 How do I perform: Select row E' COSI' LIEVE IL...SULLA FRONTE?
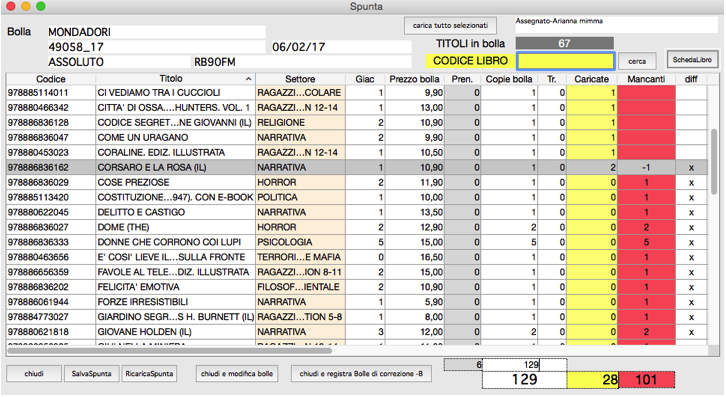(x=357, y=257)
